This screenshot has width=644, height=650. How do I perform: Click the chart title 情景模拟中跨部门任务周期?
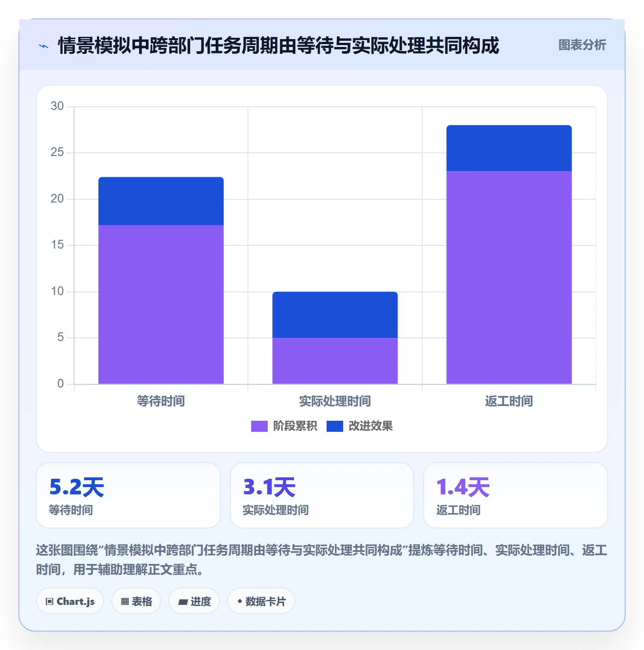tap(278, 46)
